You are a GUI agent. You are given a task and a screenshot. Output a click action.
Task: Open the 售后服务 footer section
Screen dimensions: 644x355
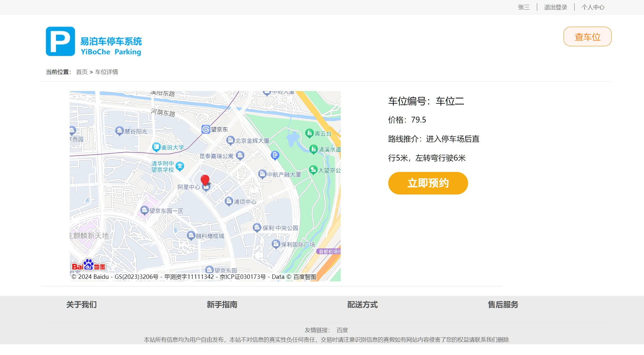click(503, 305)
